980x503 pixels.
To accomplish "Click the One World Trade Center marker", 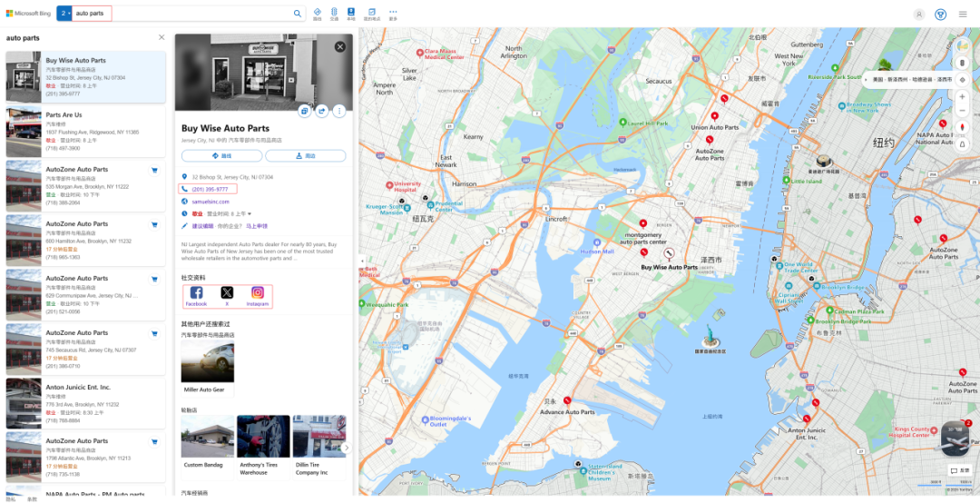I will [x=779, y=265].
